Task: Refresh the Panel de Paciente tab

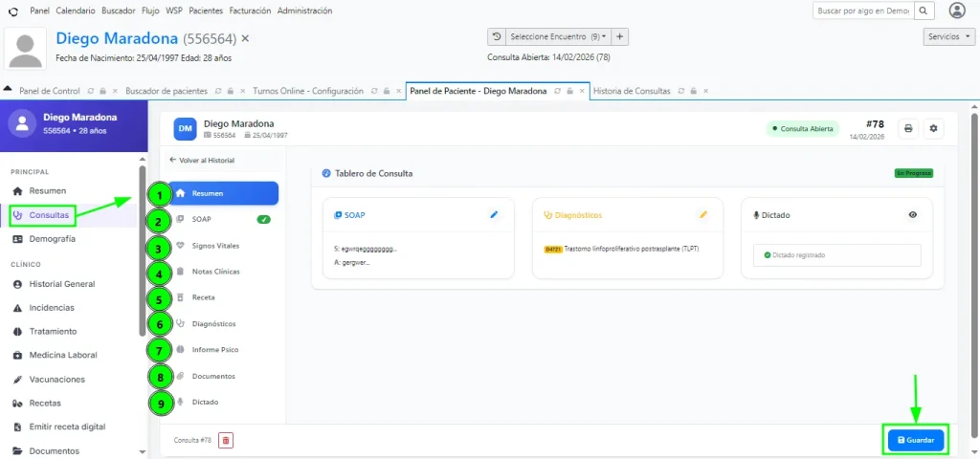Action: [557, 91]
